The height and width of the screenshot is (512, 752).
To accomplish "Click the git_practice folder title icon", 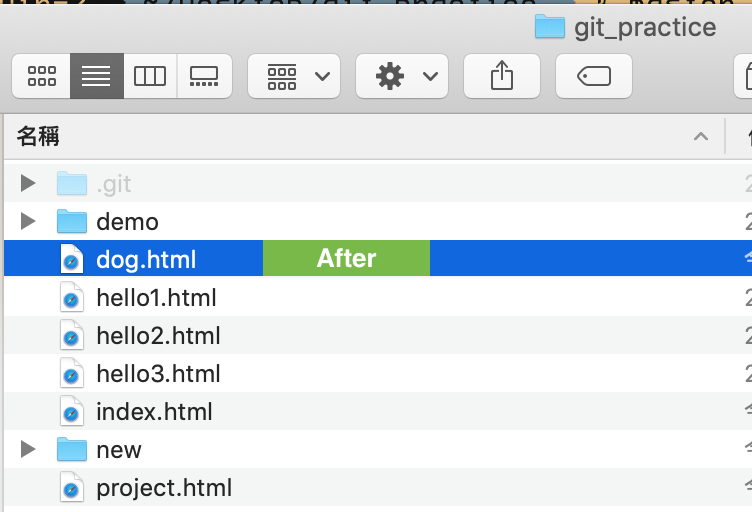I will click(549, 26).
